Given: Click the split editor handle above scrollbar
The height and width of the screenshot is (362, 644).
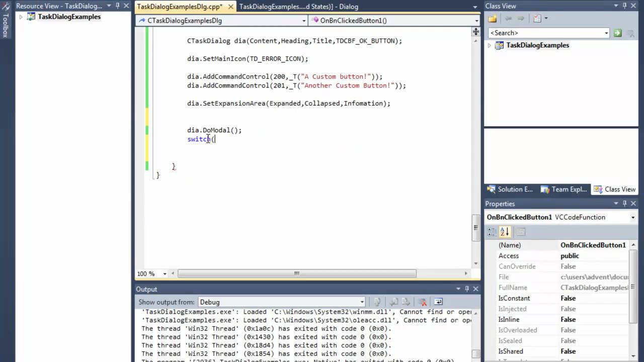Looking at the screenshot, I should point(475,32).
